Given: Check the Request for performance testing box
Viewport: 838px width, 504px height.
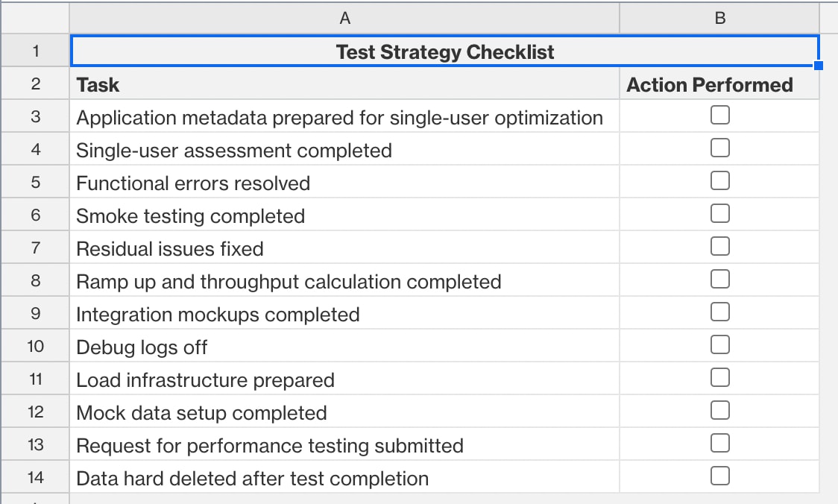Looking at the screenshot, I should pyautogui.click(x=719, y=443).
